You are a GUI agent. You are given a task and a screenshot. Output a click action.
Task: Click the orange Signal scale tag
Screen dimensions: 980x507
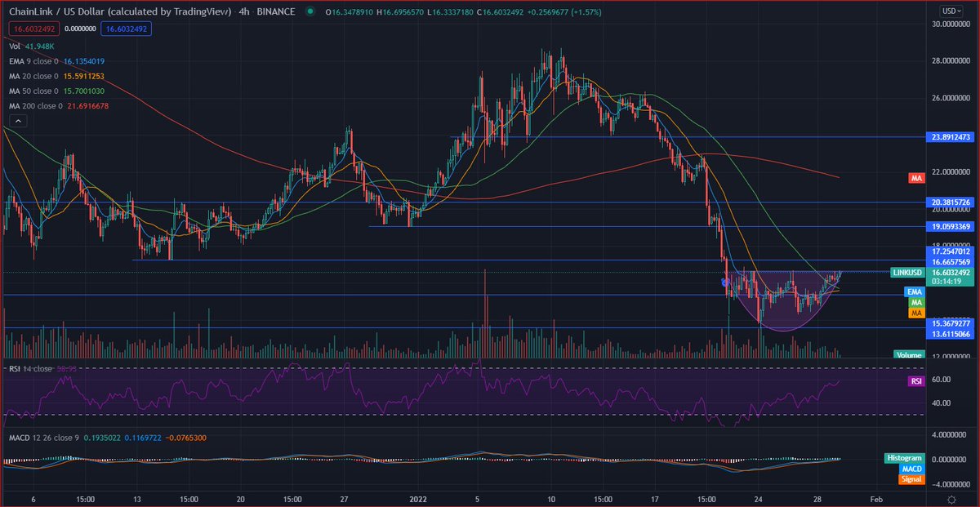point(911,480)
